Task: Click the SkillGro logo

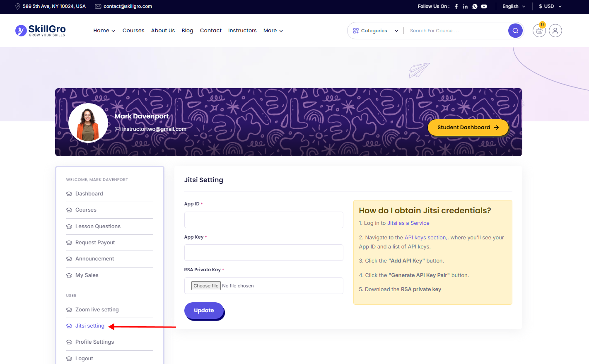Action: [40, 30]
